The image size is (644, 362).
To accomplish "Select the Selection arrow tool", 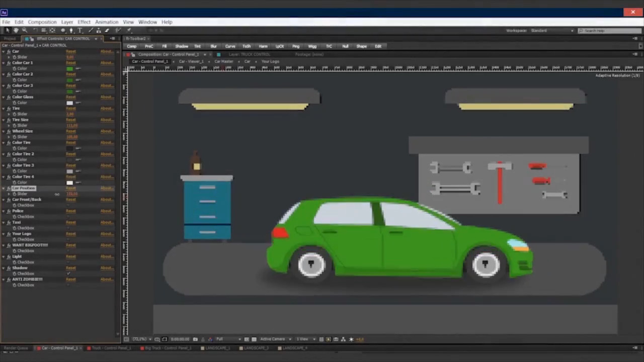I will point(8,30).
